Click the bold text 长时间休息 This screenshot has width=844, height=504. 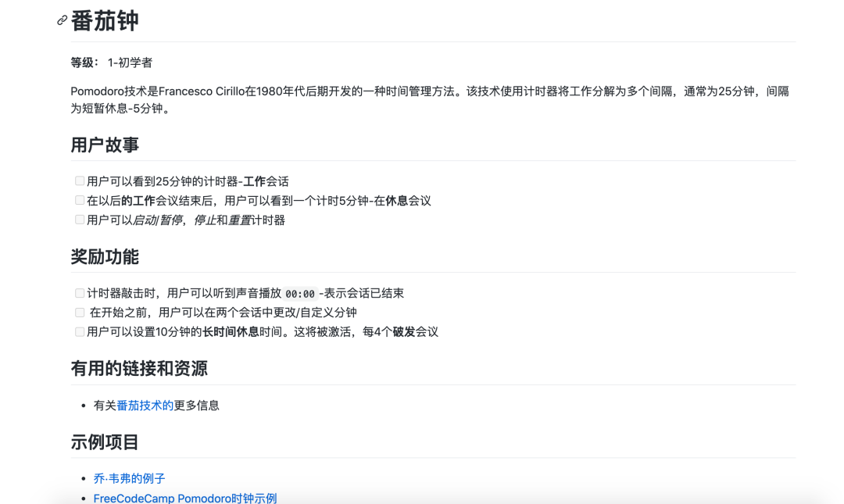point(231,331)
